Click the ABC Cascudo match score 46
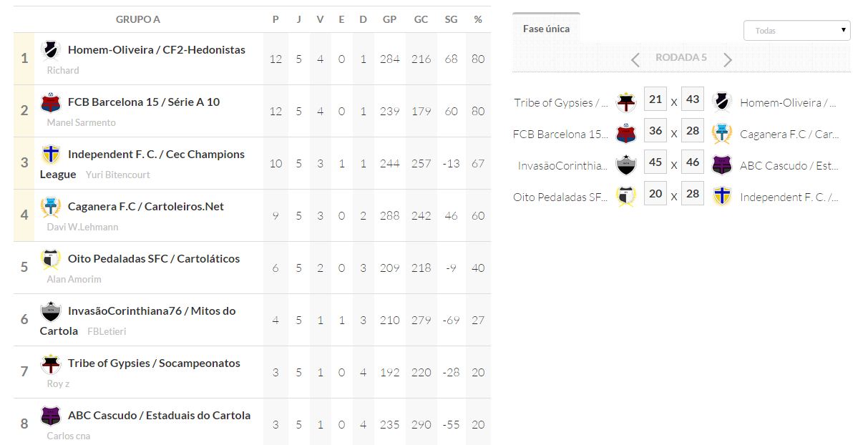The width and height of the screenshot is (868, 445). pyautogui.click(x=693, y=162)
